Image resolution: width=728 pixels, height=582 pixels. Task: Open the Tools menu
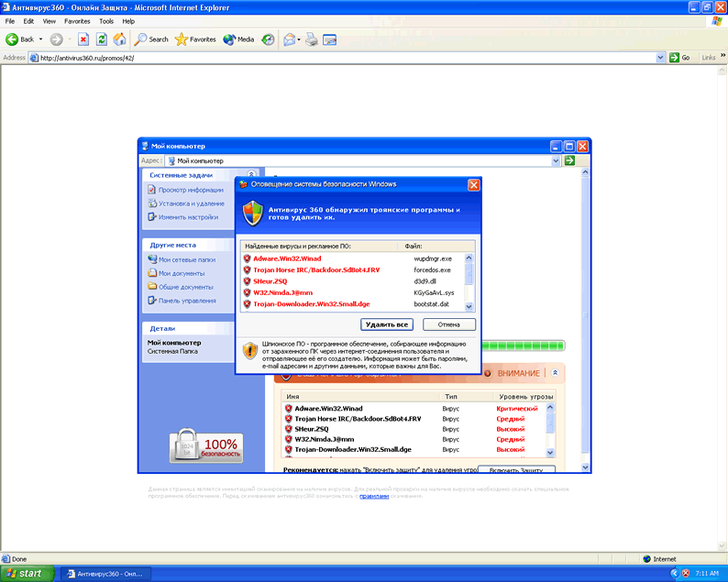click(106, 20)
